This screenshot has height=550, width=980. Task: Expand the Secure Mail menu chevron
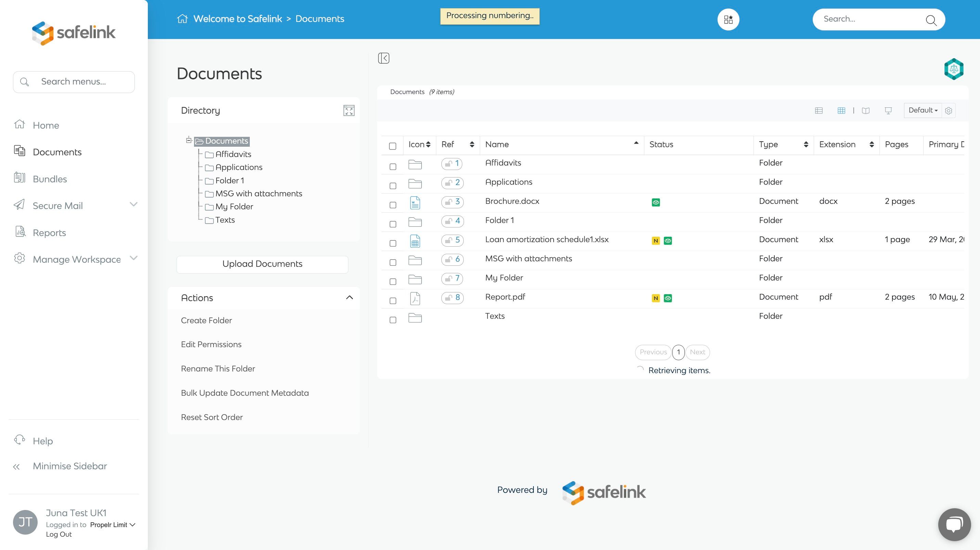pos(133,205)
